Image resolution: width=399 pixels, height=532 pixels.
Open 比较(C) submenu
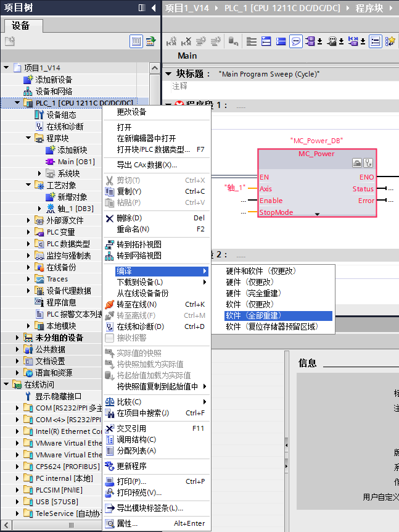(156, 402)
